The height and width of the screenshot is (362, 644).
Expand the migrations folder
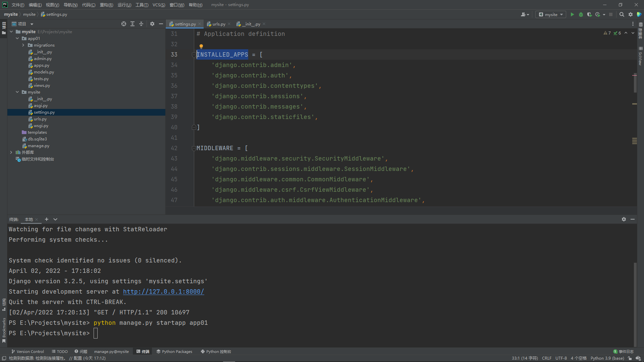click(x=23, y=45)
